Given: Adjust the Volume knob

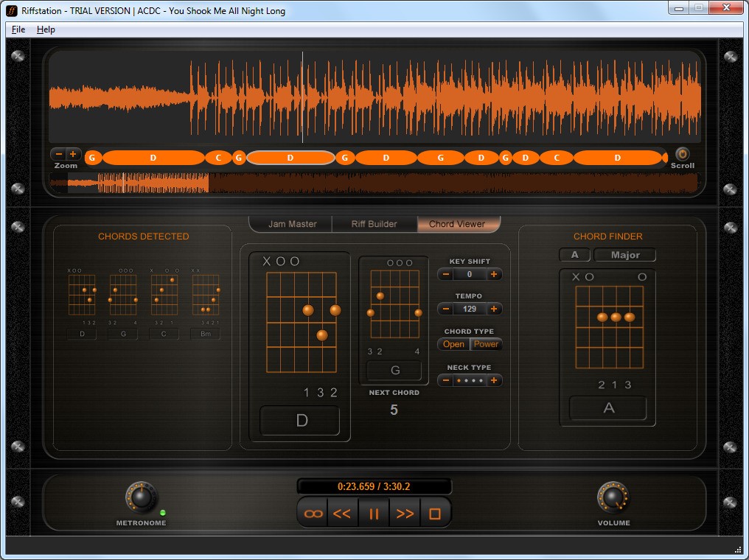Looking at the screenshot, I should tap(613, 498).
